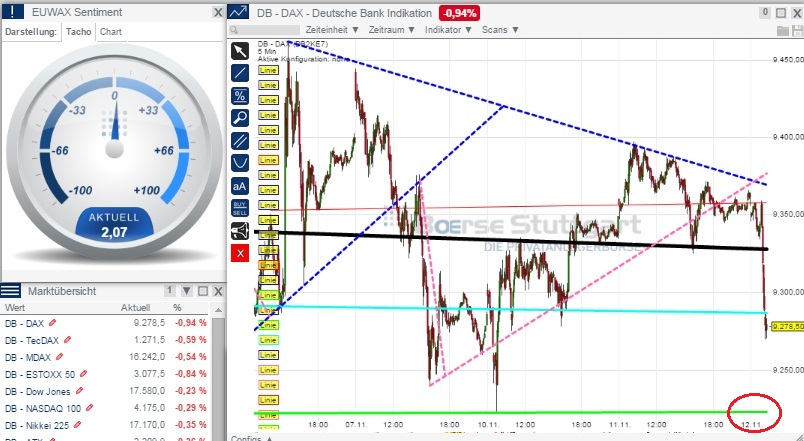Click the 07.11. date label on time axis
804x441 pixels.
coord(356,425)
